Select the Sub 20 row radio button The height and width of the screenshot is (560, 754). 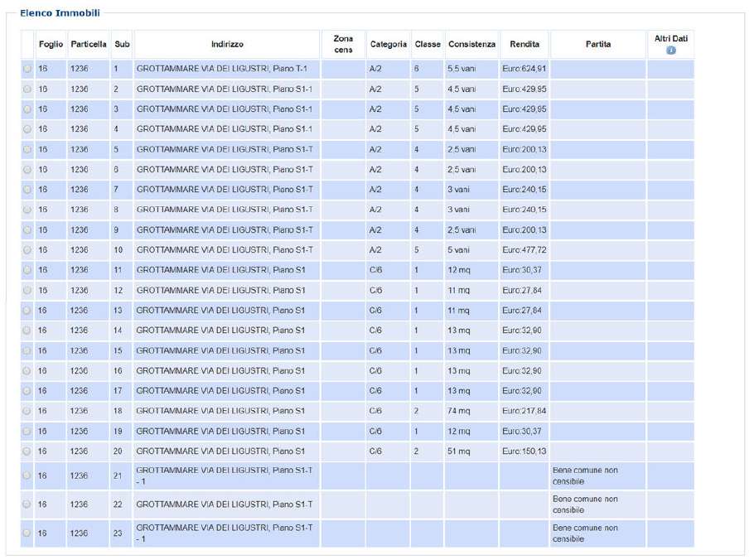tap(27, 451)
